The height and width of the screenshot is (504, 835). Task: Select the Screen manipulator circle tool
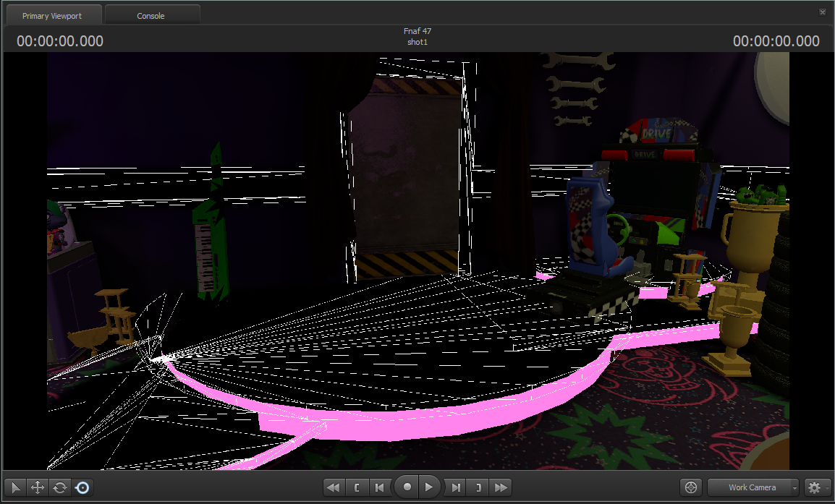(82, 487)
